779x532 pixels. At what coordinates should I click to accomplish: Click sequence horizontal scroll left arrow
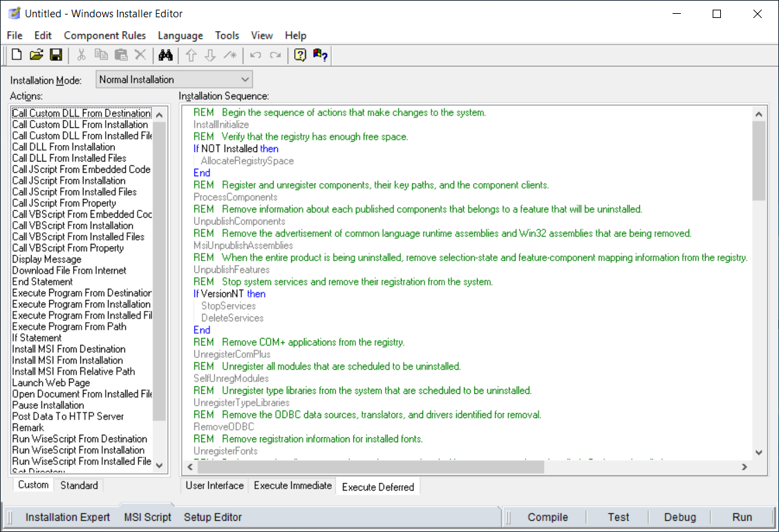[x=190, y=467]
